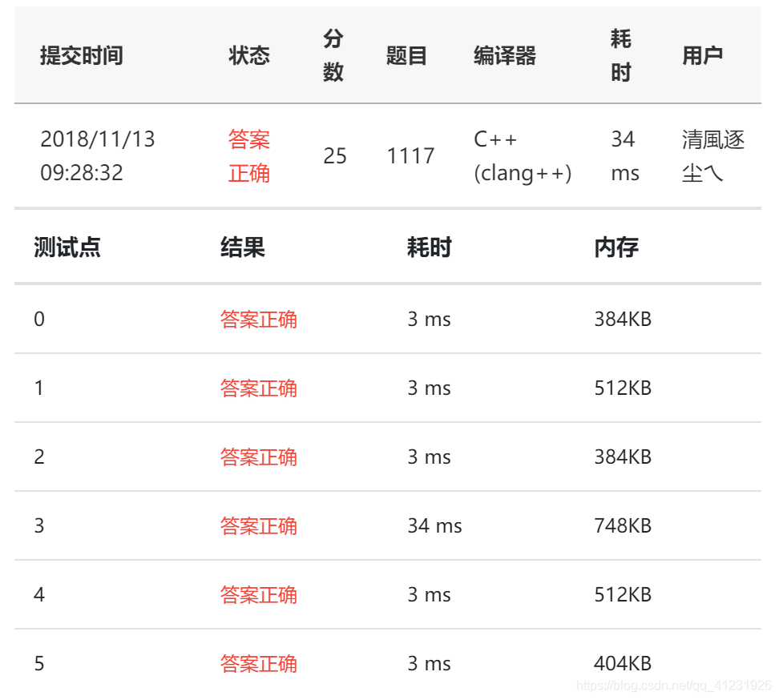Select test point number 0
The height and width of the screenshot is (700, 779).
tap(39, 319)
